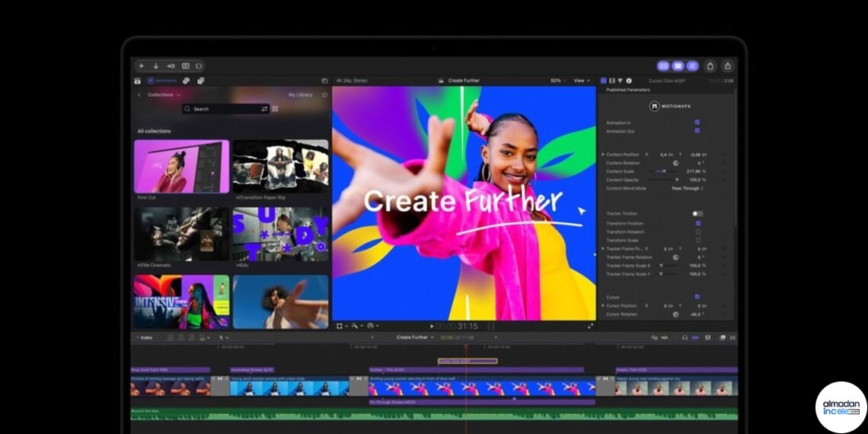Viewport: 868px width, 434px height.
Task: Open the Collections dropdown
Action: (164, 94)
